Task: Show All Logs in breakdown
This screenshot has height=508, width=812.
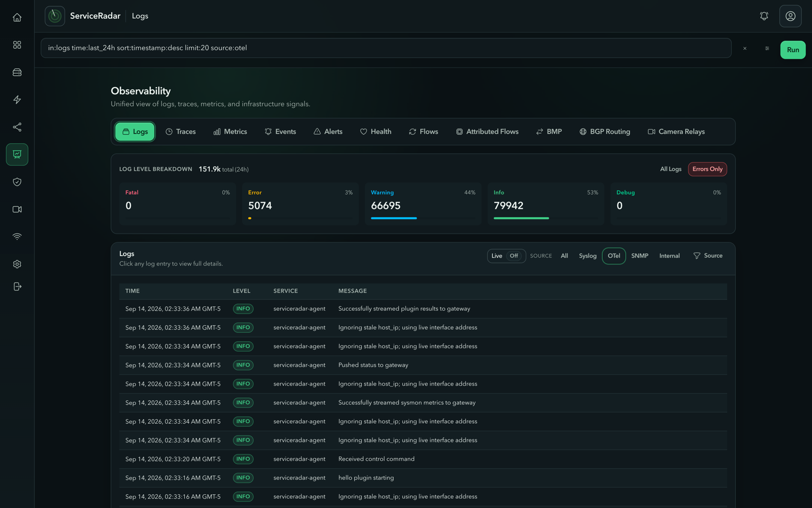Action: (x=670, y=169)
